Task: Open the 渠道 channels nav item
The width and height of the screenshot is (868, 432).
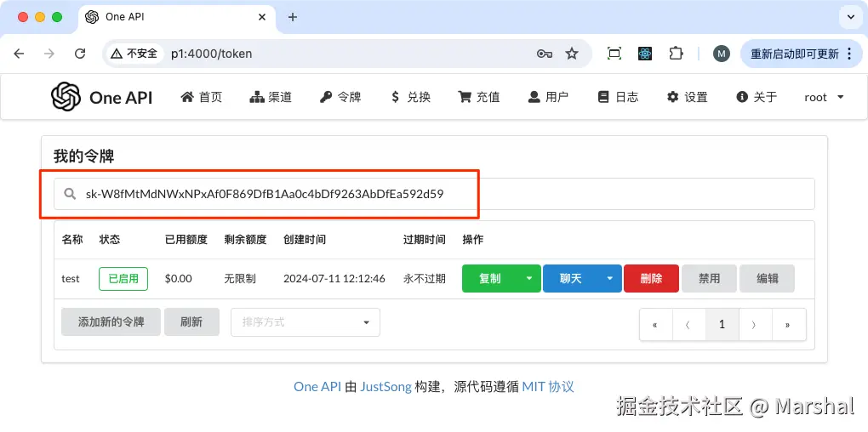Action: tap(271, 97)
